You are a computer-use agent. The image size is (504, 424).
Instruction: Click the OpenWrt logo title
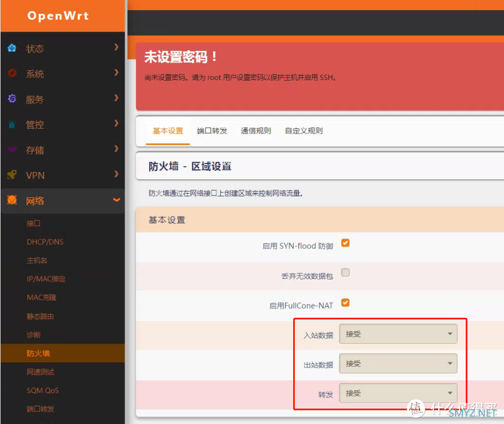[x=58, y=16]
